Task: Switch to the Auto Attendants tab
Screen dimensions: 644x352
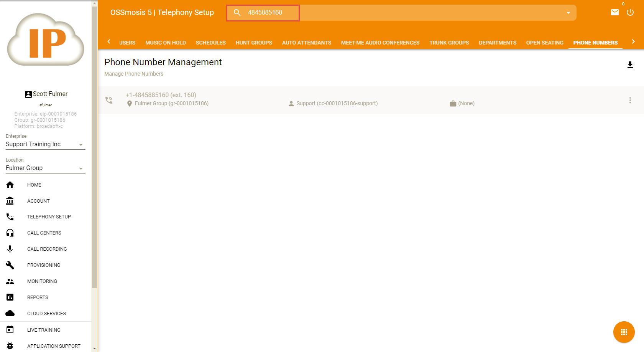Action: pyautogui.click(x=306, y=43)
